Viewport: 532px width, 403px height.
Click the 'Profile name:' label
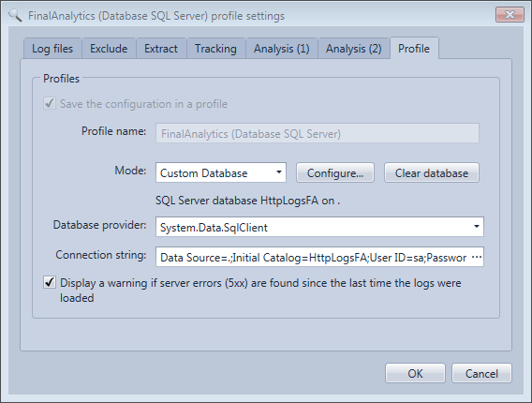coord(113,131)
